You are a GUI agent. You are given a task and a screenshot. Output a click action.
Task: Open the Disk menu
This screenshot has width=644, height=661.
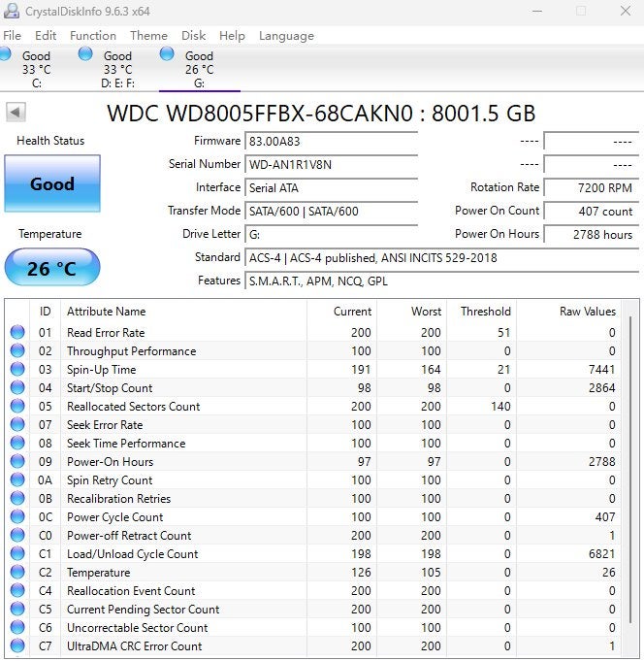click(x=193, y=35)
